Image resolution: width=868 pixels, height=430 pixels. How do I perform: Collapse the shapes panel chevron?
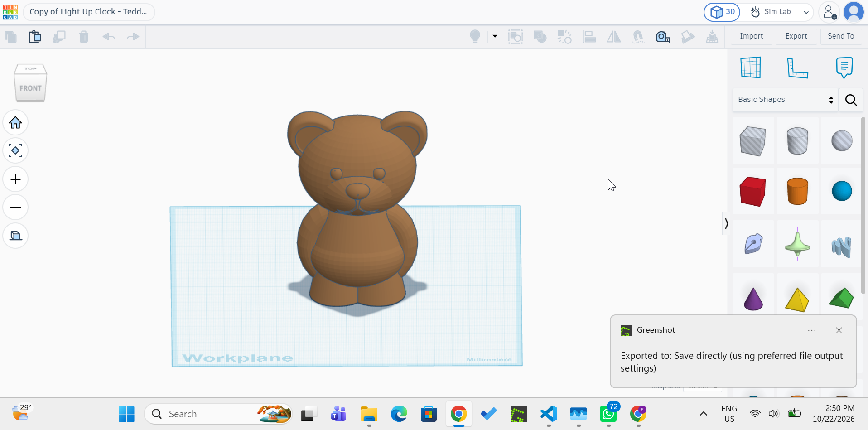(726, 223)
